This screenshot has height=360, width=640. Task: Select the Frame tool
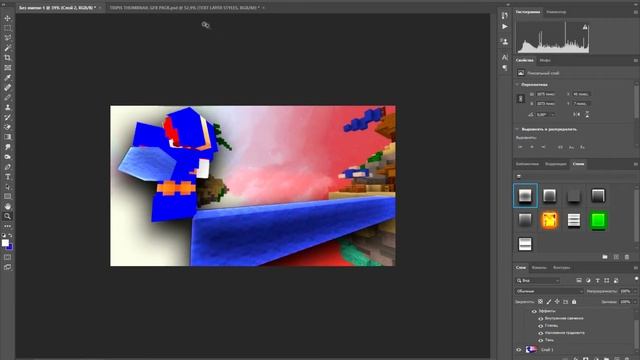click(7, 68)
